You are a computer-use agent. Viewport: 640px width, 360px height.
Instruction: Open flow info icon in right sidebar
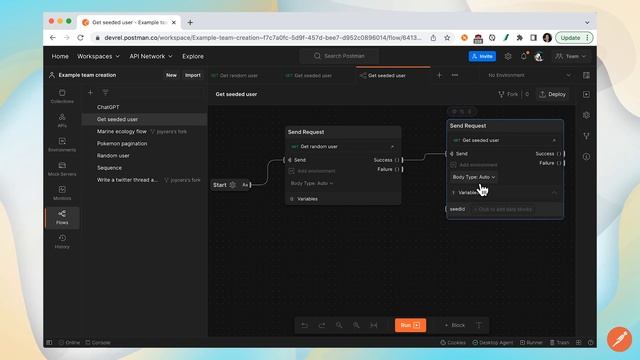[x=587, y=157]
